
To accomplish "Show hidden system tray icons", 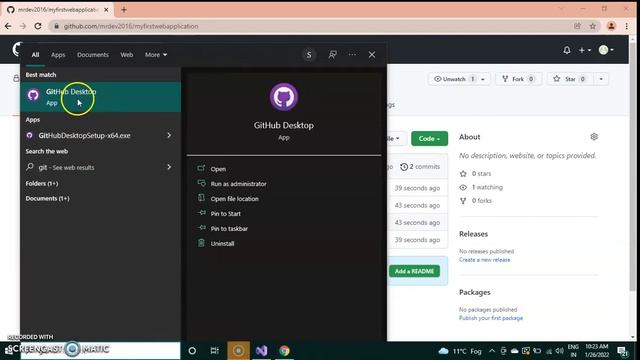I will coord(492,351).
